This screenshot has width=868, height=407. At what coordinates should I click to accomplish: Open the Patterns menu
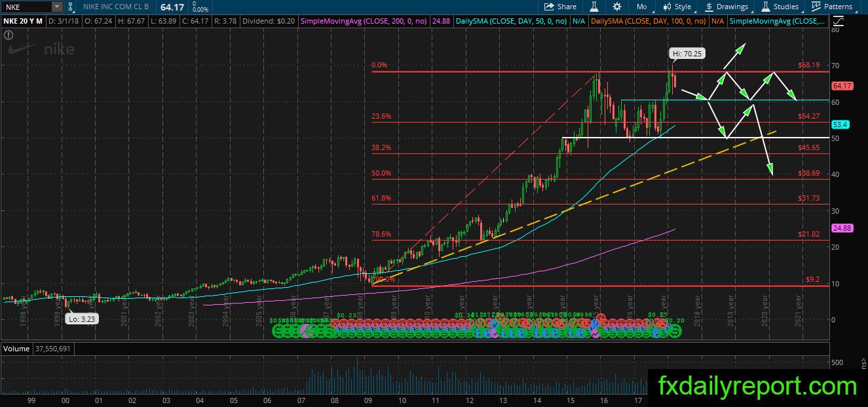tap(831, 7)
